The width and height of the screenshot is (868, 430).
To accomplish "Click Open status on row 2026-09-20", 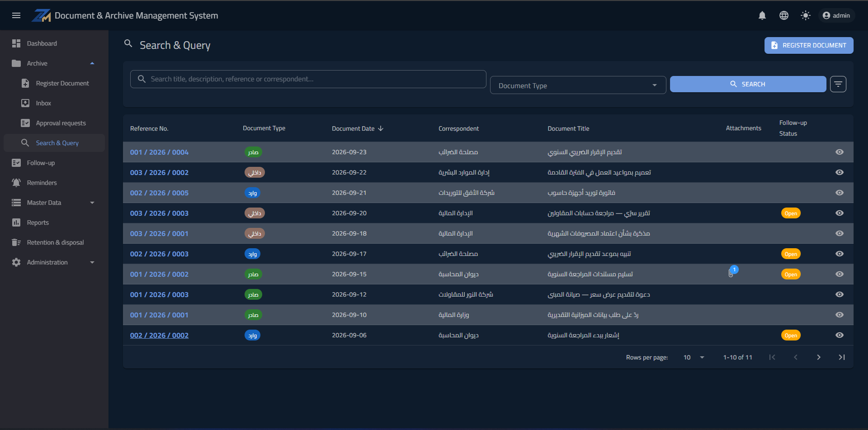I will (x=791, y=213).
